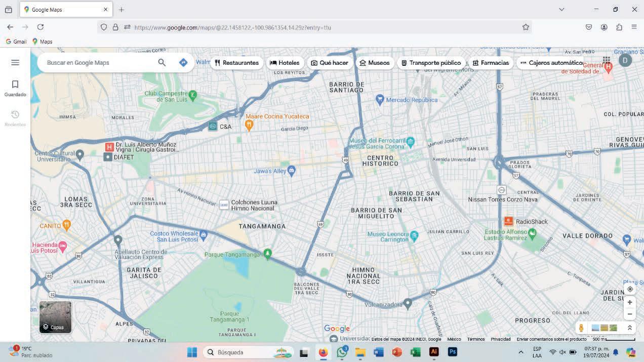Open the Recientes history panel
Viewport: 644px width, 362px height.
[x=15, y=118]
